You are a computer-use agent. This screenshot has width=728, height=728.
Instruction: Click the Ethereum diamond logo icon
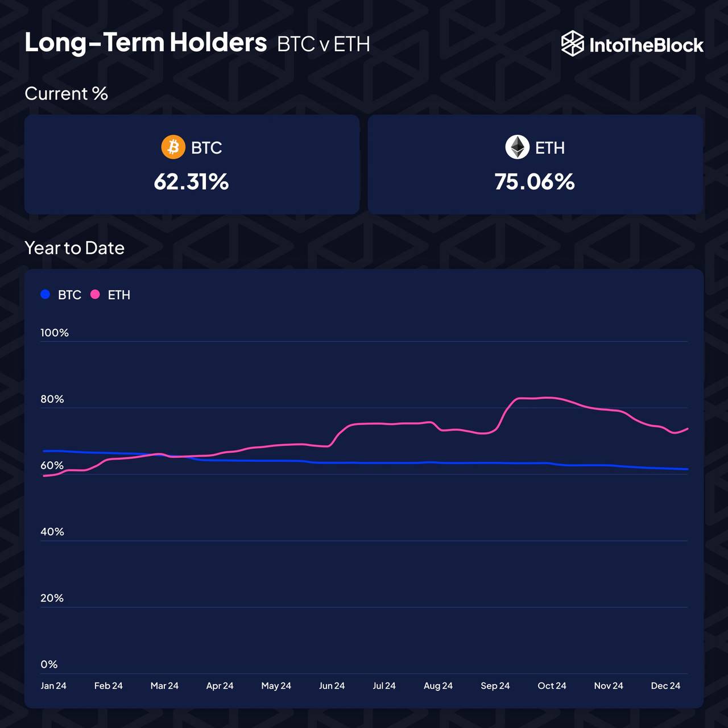point(517,147)
